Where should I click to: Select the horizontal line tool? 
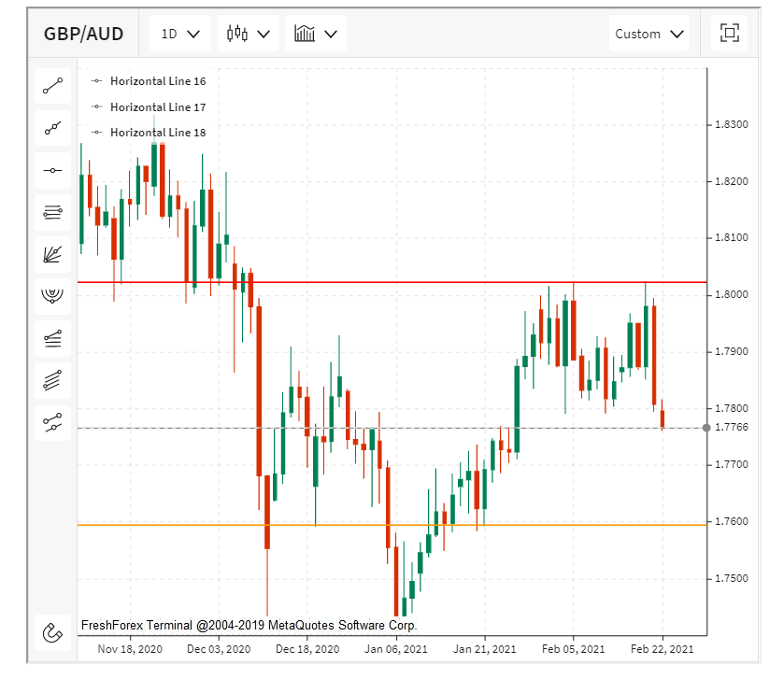[x=52, y=170]
